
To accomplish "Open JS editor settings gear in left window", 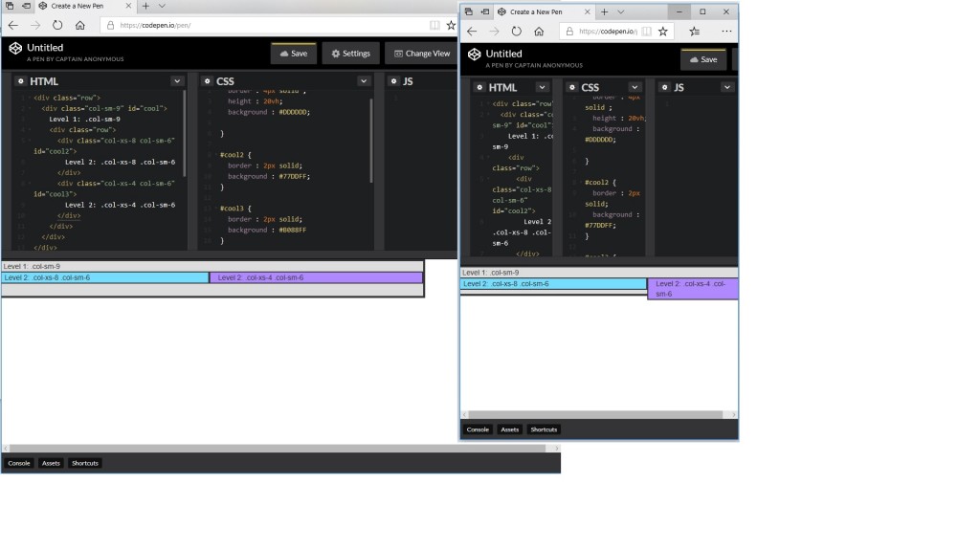I will click(393, 81).
